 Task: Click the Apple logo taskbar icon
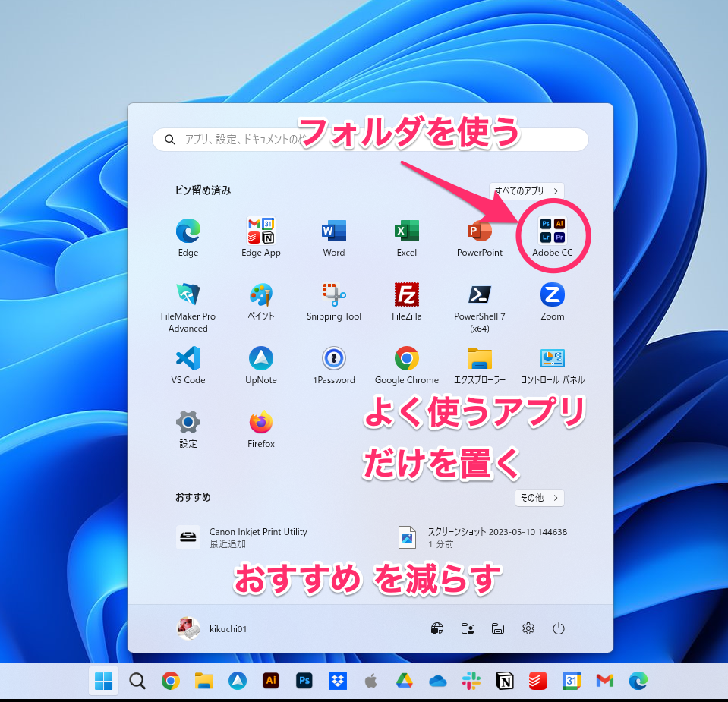pyautogui.click(x=371, y=681)
